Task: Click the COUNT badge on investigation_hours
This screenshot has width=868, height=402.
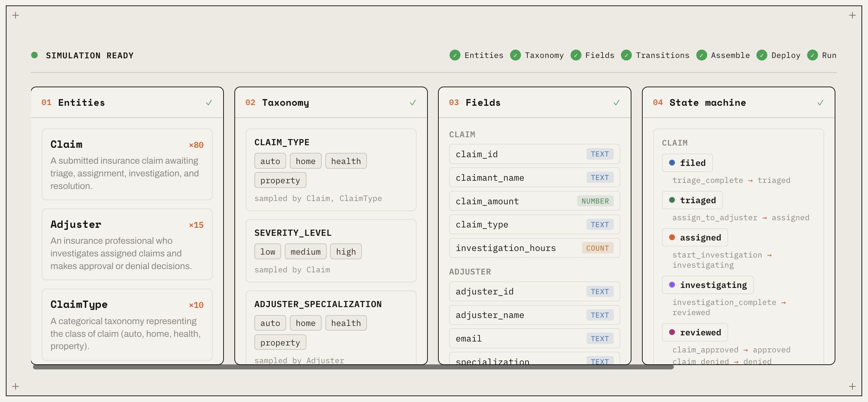Action: (x=598, y=248)
